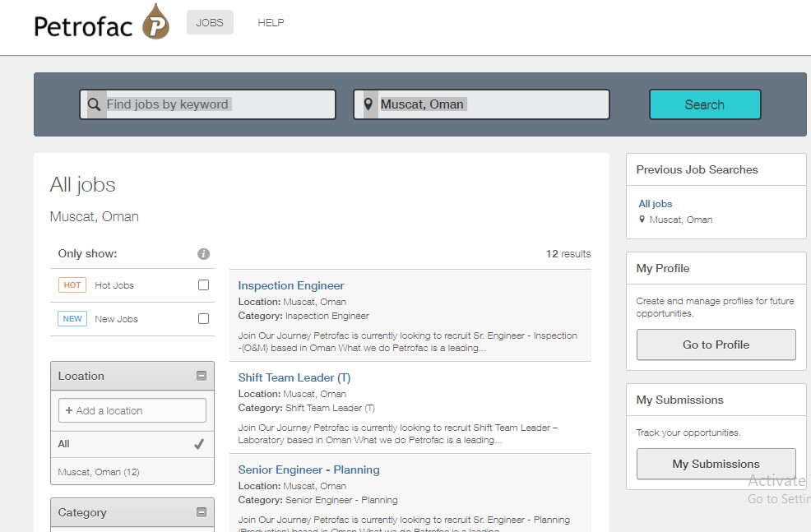Enable the Hot Jobs checkbox
Image resolution: width=811 pixels, height=532 pixels.
pos(203,285)
